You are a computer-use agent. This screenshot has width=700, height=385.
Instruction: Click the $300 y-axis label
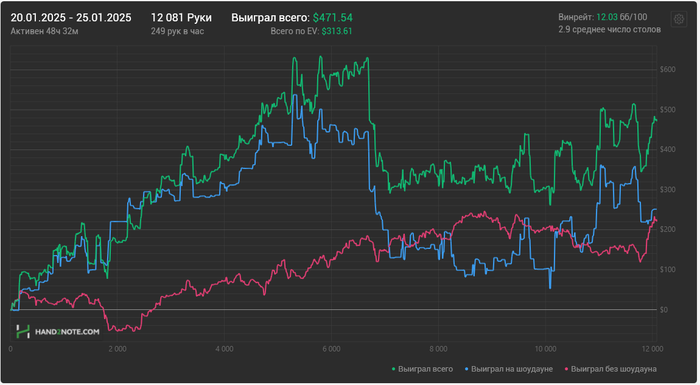click(667, 190)
